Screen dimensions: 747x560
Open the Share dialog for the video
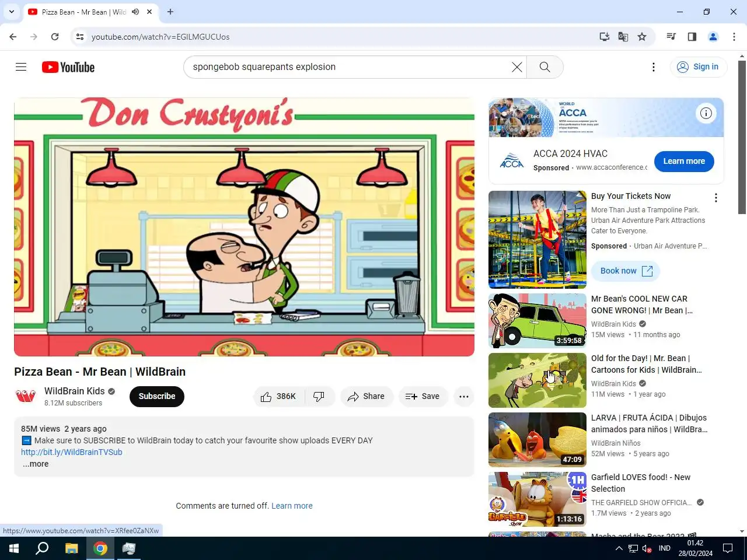[366, 397]
